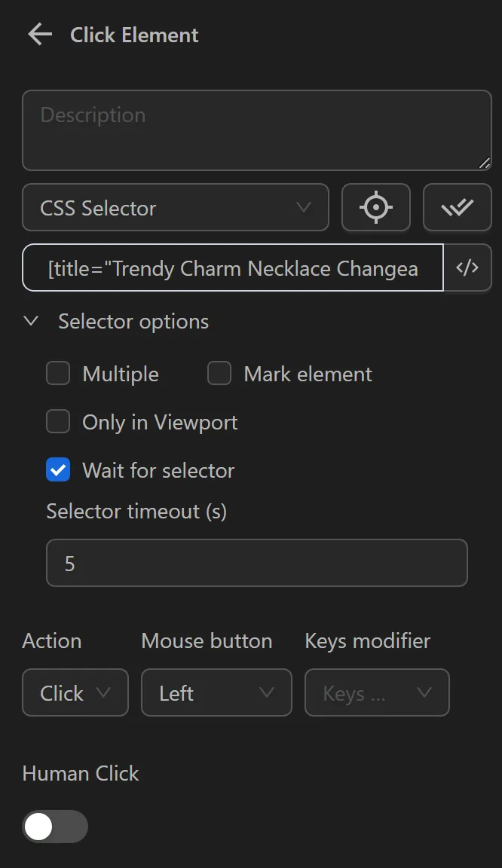Open the Keys modifier dropdown

pyautogui.click(x=377, y=692)
